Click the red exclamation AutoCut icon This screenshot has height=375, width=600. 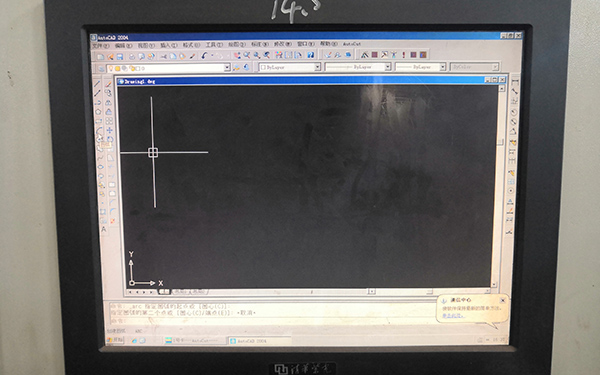(x=403, y=55)
